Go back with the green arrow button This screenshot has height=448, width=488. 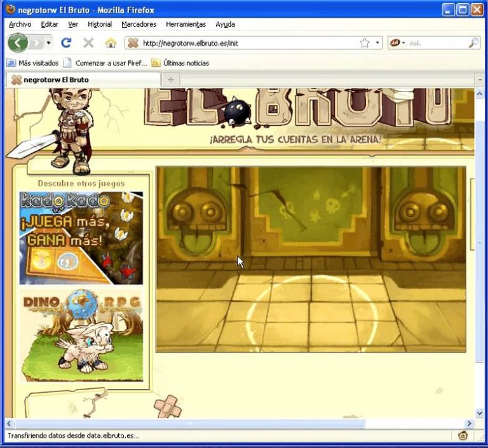(x=18, y=43)
